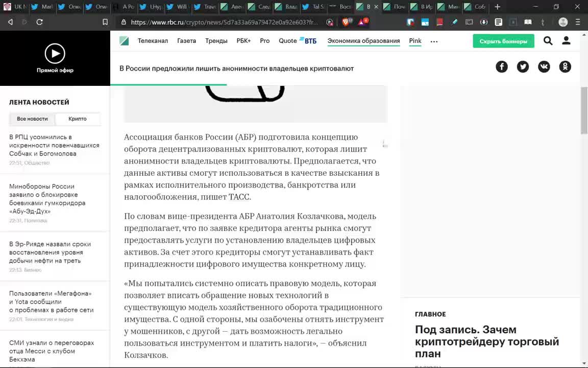Switch to the UK N browser tab
The image size is (588, 368).
coord(15,7)
